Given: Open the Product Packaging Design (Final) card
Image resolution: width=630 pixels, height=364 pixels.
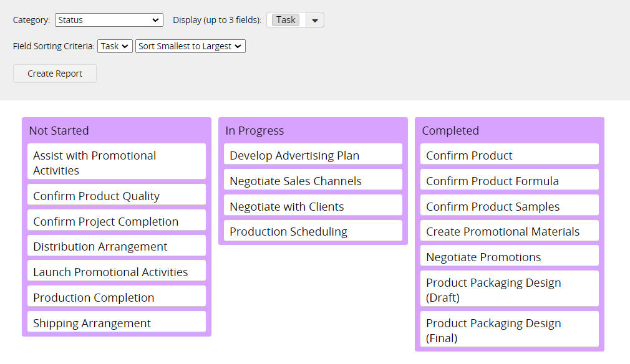Looking at the screenshot, I should 510,330.
